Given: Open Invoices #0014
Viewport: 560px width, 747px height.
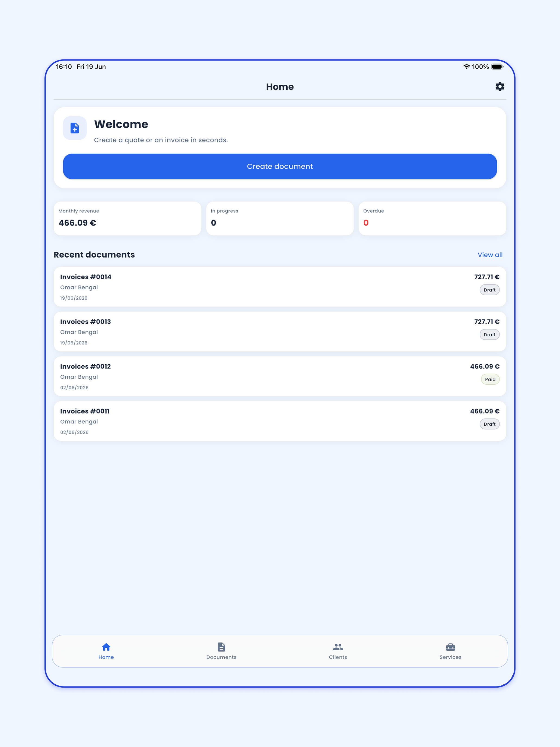Looking at the screenshot, I should click(280, 287).
